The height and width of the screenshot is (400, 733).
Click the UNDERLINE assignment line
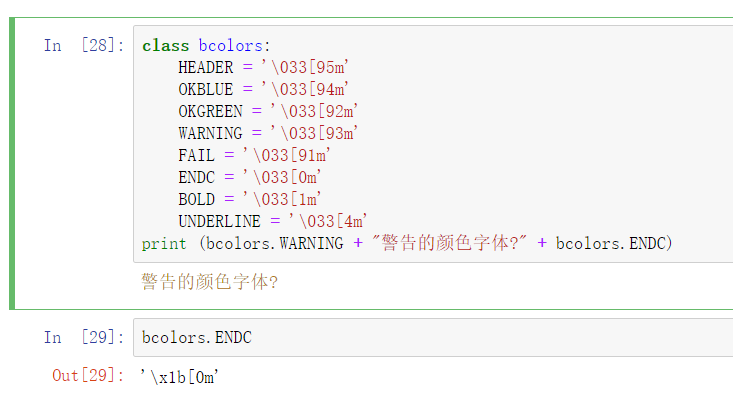pos(273,221)
